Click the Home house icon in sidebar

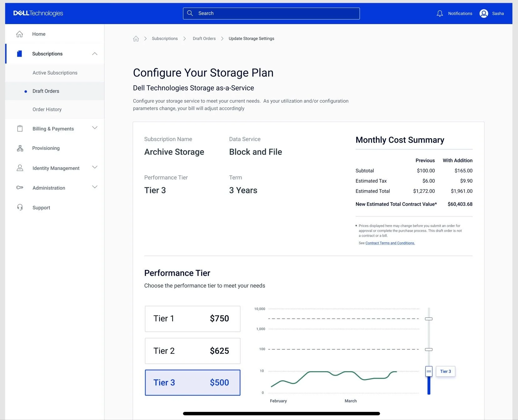click(x=19, y=34)
